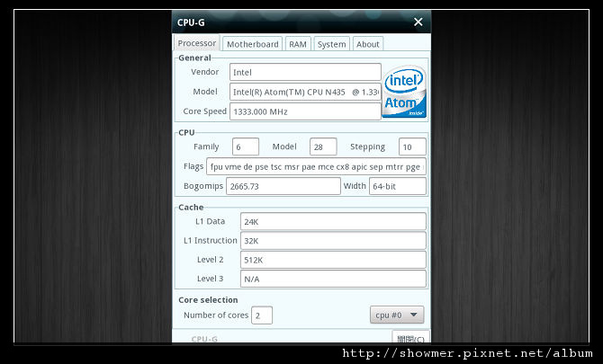Click the Level 3 label
The image size is (603, 364).
[x=210, y=279]
